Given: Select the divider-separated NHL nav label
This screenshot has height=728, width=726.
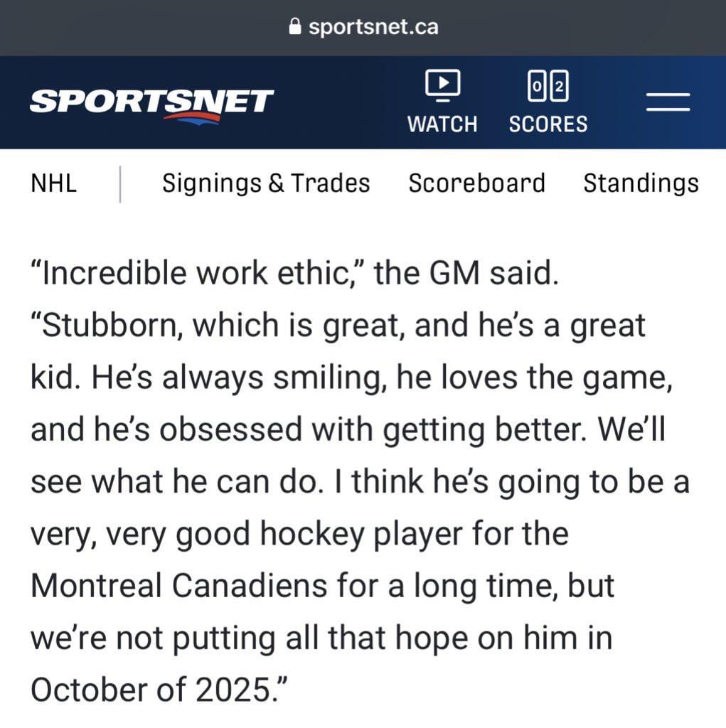Looking at the screenshot, I should point(53,183).
